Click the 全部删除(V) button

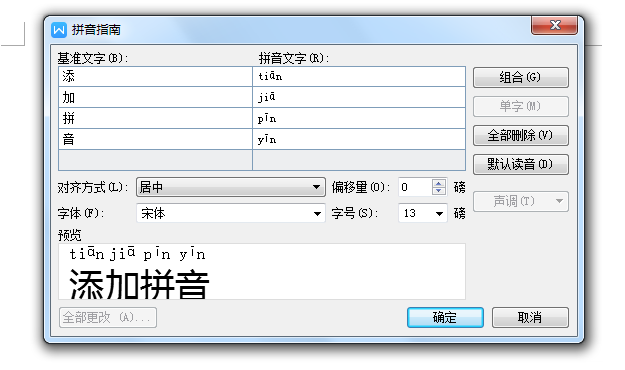click(x=521, y=136)
